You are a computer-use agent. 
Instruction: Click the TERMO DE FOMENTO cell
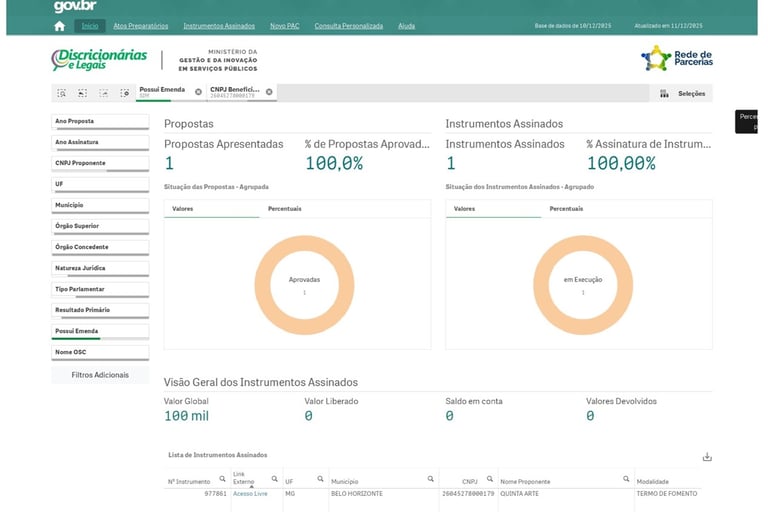667,494
